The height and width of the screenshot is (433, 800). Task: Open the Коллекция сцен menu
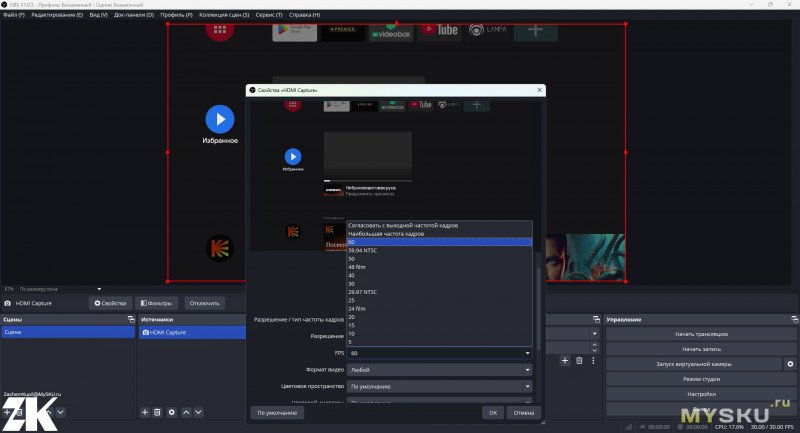click(x=224, y=15)
